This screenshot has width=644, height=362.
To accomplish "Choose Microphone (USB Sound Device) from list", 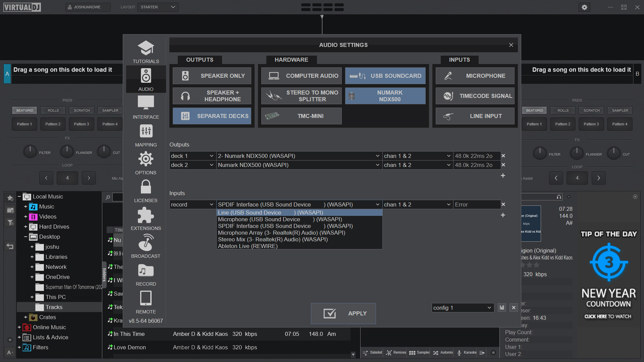I will (299, 219).
